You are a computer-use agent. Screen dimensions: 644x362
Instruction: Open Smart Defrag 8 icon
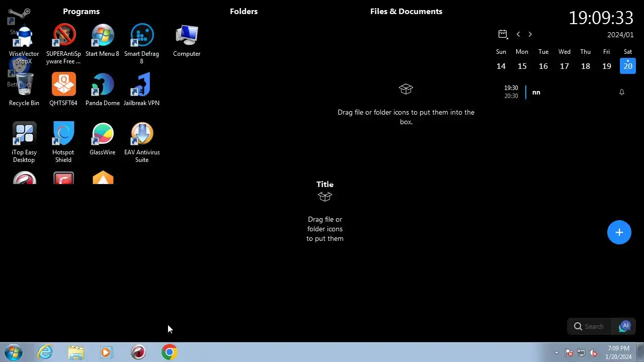point(142,44)
